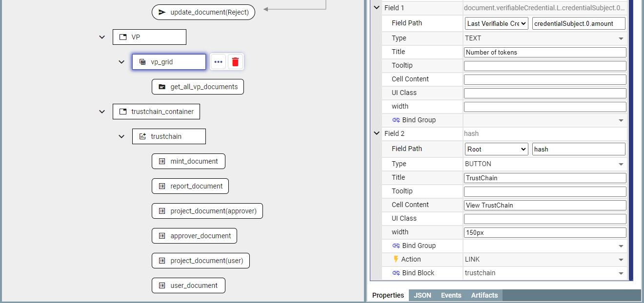Click the vp_grid block grid icon
Image resolution: width=644 pixels, height=303 pixels.
[142, 62]
